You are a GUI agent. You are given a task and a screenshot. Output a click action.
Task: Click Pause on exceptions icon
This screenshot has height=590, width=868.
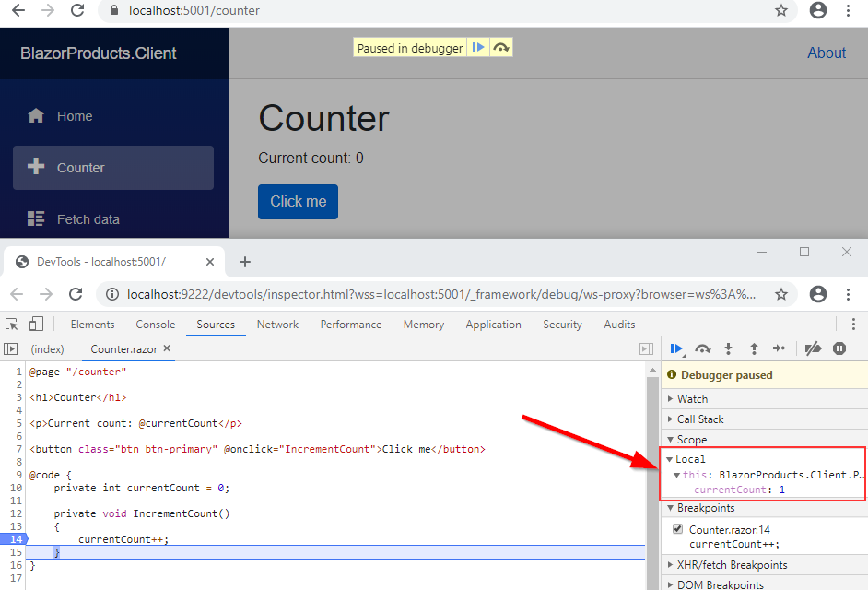click(839, 348)
